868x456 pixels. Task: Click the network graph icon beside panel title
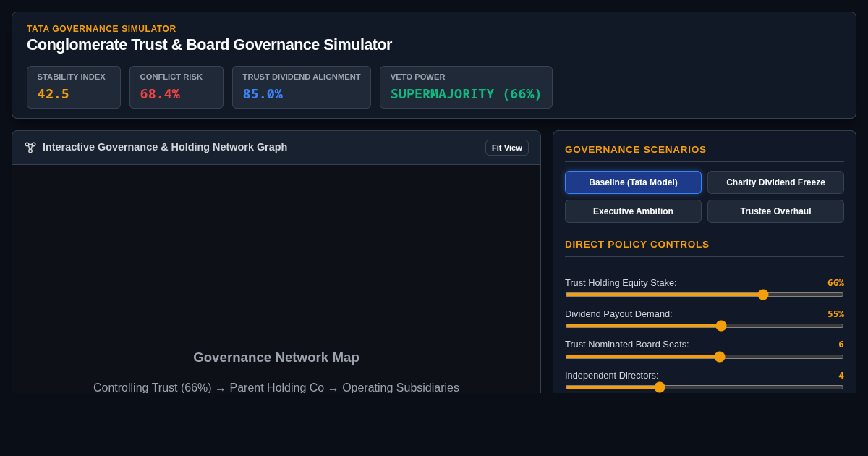pos(30,147)
